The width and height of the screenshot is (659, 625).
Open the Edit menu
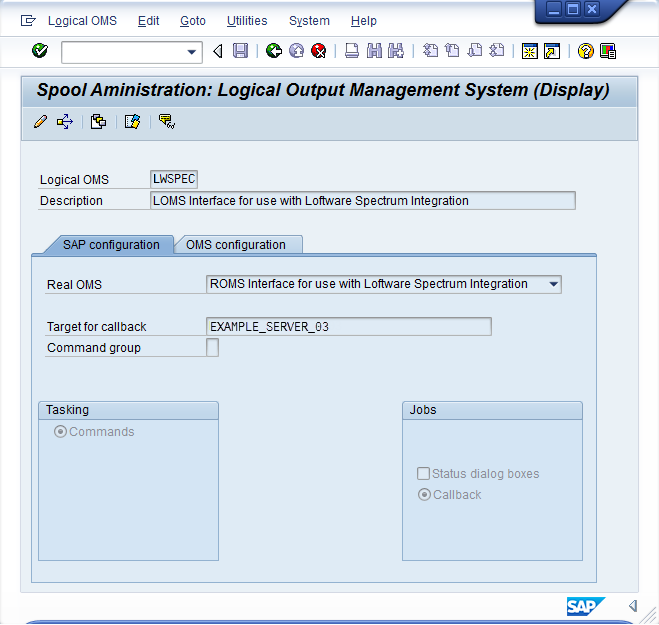click(x=148, y=21)
